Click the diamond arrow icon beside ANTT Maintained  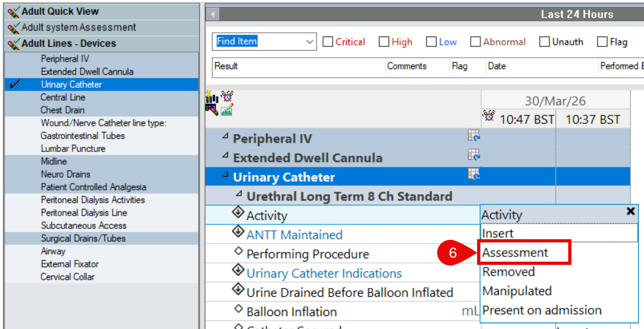pyautogui.click(x=239, y=232)
